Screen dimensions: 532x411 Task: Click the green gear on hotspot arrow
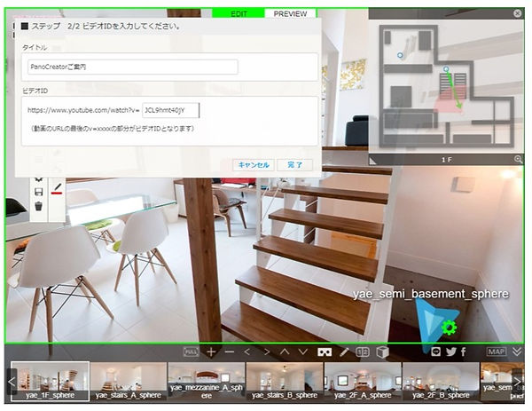(x=449, y=328)
